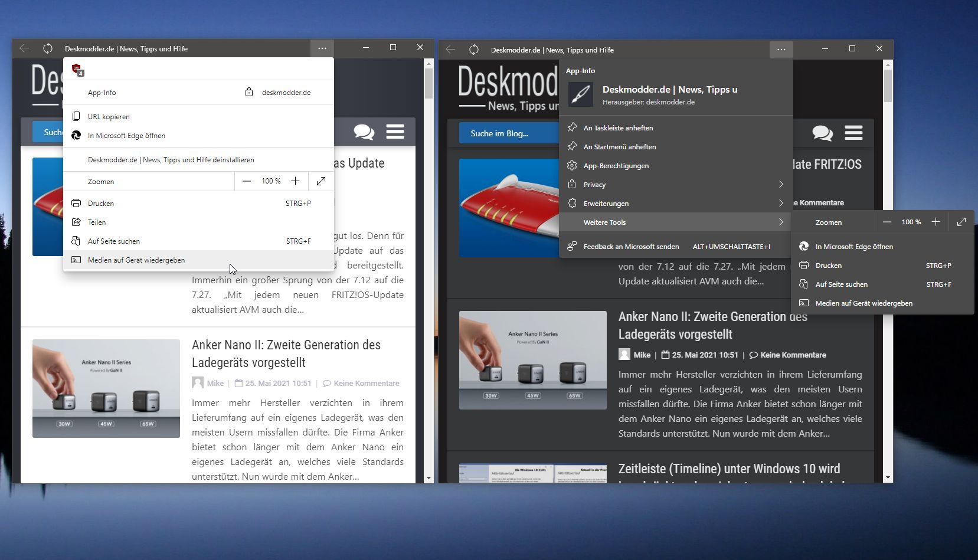The width and height of the screenshot is (978, 560).
Task: Click the Deskmodder site logo in right window
Action: (509, 88)
